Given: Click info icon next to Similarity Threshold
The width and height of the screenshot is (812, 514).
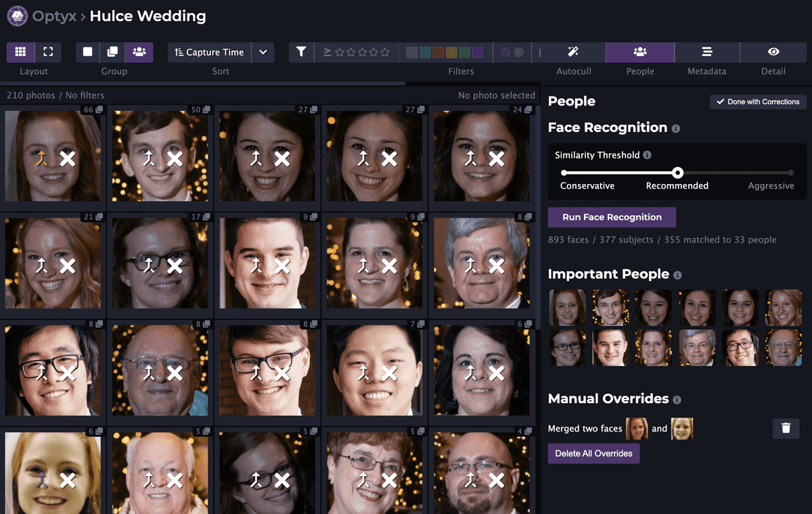Looking at the screenshot, I should tap(647, 156).
